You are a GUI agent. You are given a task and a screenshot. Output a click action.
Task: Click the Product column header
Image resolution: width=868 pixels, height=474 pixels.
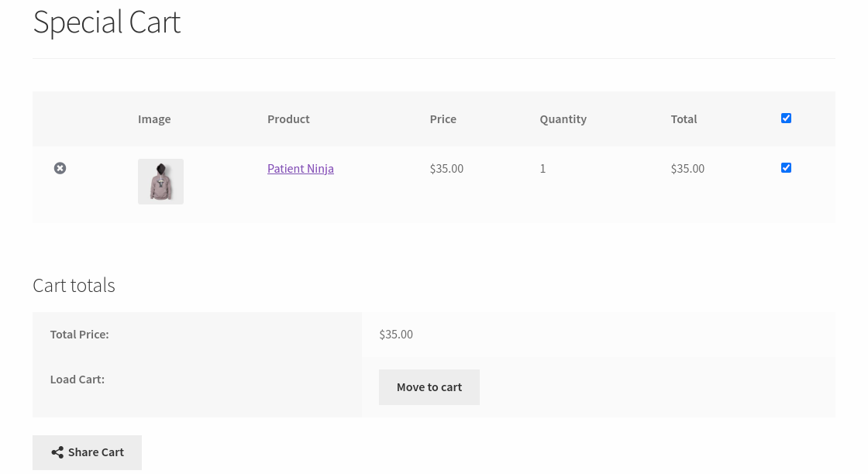click(x=288, y=118)
